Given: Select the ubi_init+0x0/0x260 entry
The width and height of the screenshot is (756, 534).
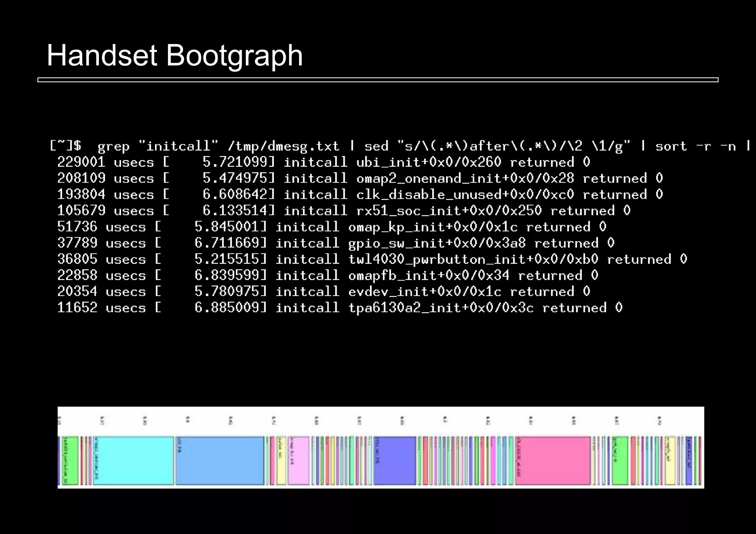Looking at the screenshot, I should [x=429, y=162].
